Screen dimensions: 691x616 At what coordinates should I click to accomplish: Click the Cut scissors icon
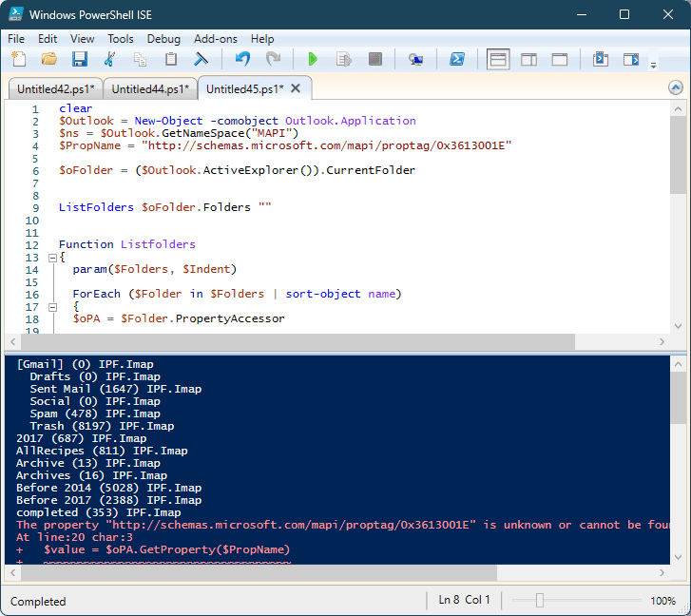coord(110,60)
